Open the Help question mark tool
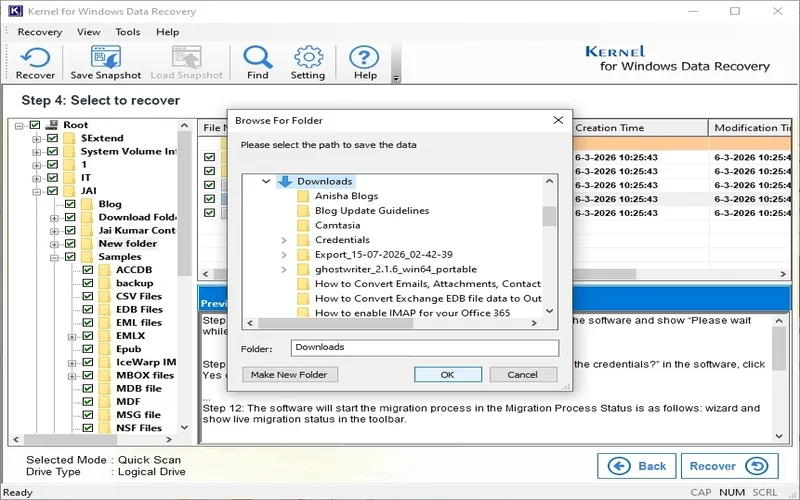Screen dimensions: 800x500 tap(364, 63)
